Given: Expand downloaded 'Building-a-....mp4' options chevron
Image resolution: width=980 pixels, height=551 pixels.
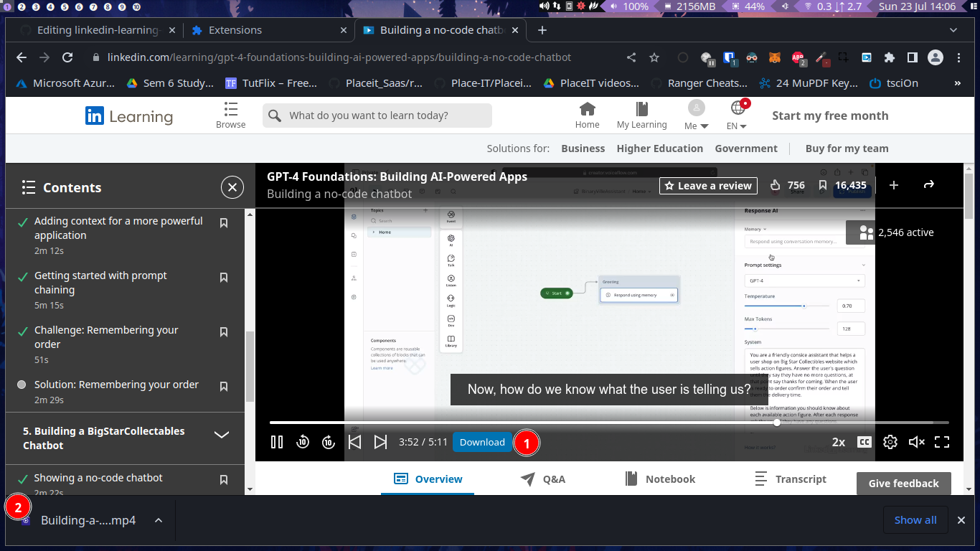Looking at the screenshot, I should coord(159,520).
